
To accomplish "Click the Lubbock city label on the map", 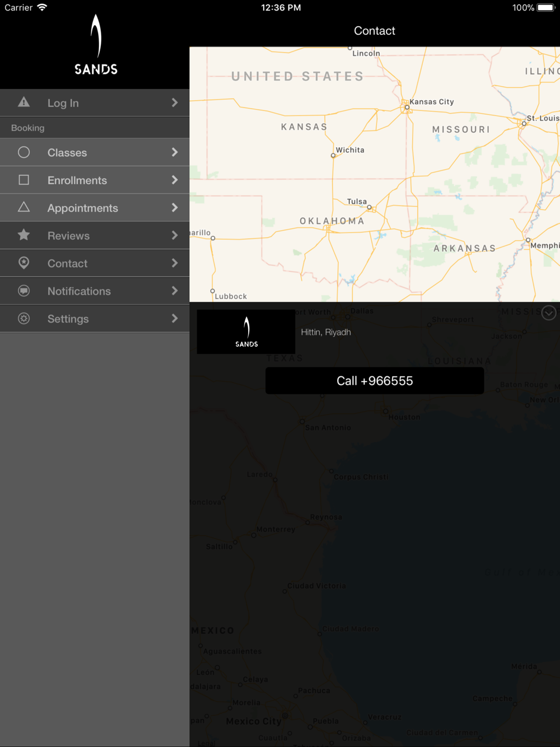I will [231, 296].
